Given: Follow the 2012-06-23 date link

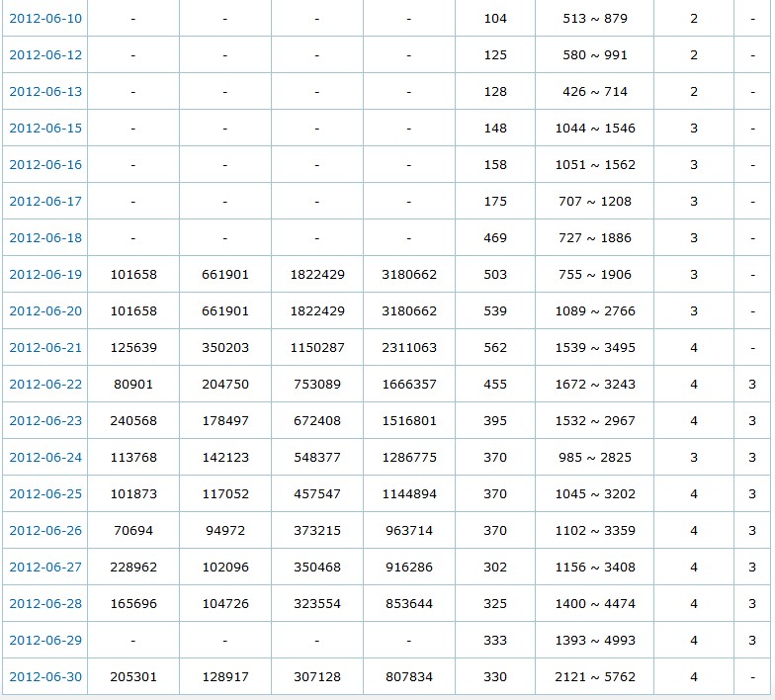Looking at the screenshot, I should (x=45, y=421).
